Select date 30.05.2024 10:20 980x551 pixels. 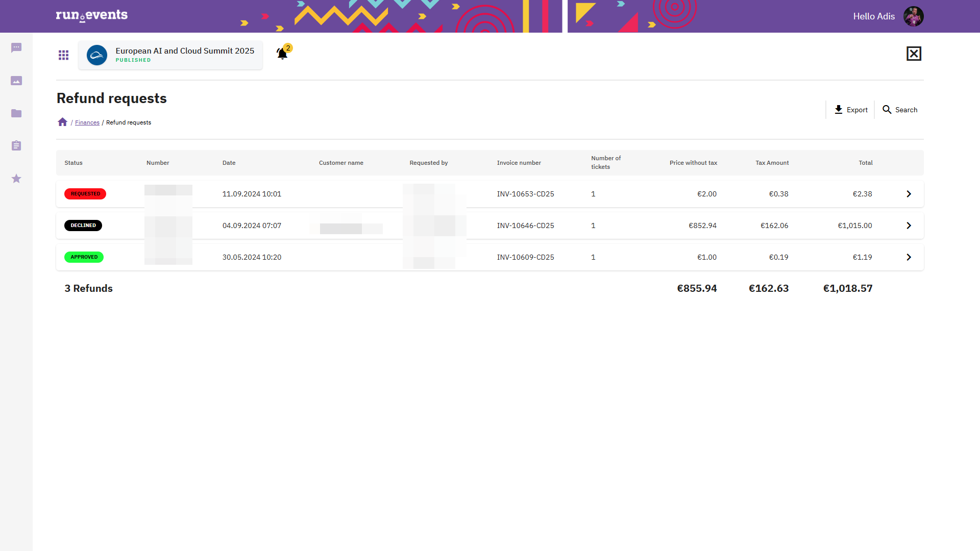[x=252, y=257]
